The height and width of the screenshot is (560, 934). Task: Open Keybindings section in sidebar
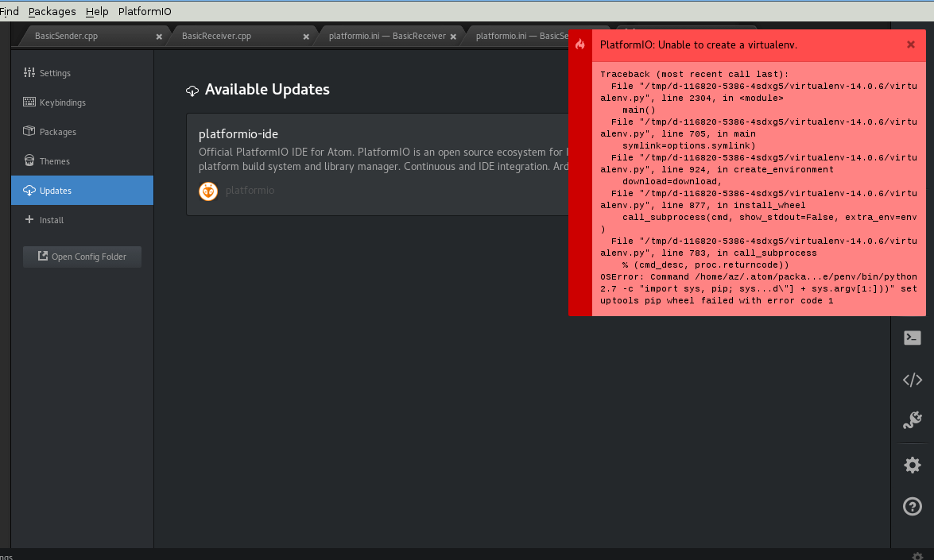pyautogui.click(x=82, y=102)
